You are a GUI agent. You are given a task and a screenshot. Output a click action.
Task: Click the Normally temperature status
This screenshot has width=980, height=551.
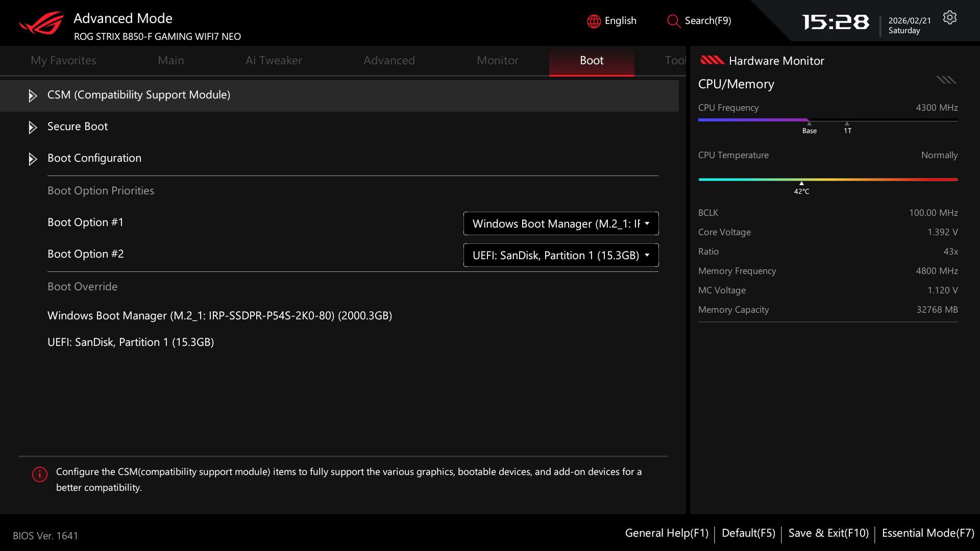coord(939,155)
